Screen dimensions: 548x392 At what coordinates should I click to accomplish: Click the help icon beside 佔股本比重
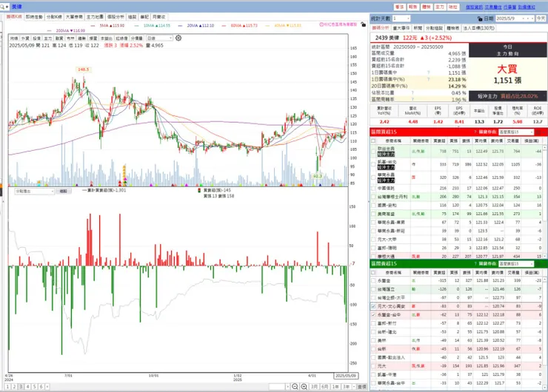tap(412, 93)
